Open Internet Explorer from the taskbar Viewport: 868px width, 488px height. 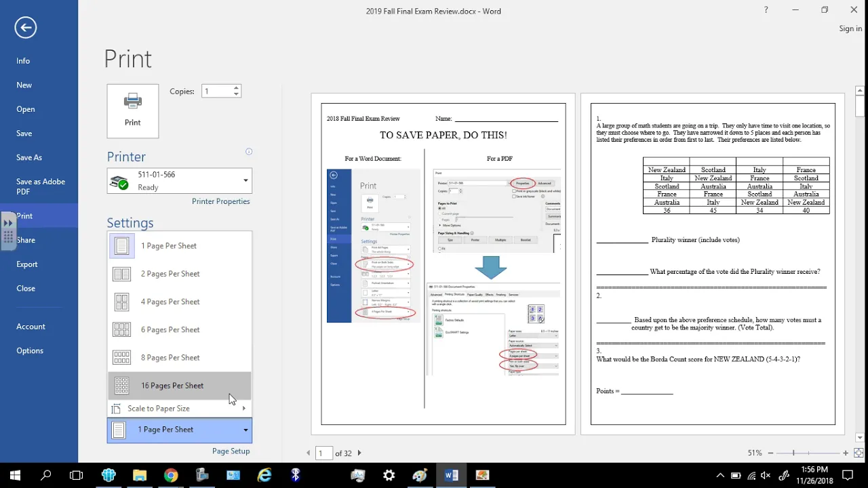[264, 475]
